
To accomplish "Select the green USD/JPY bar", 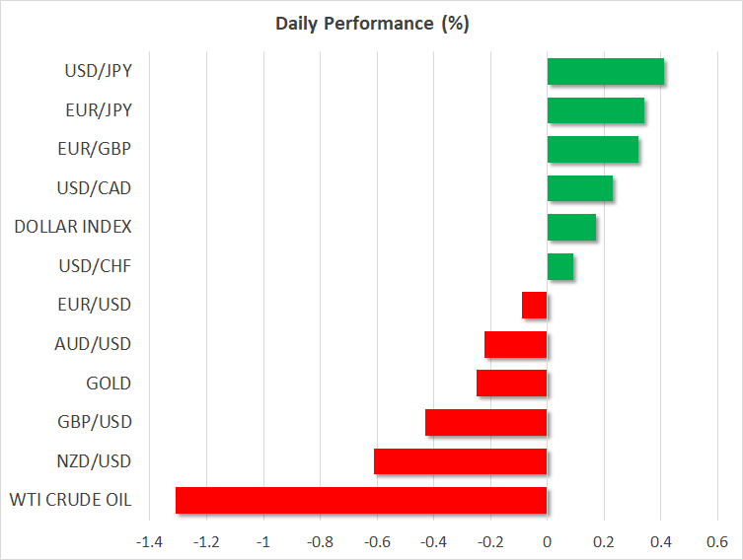I will click(605, 72).
